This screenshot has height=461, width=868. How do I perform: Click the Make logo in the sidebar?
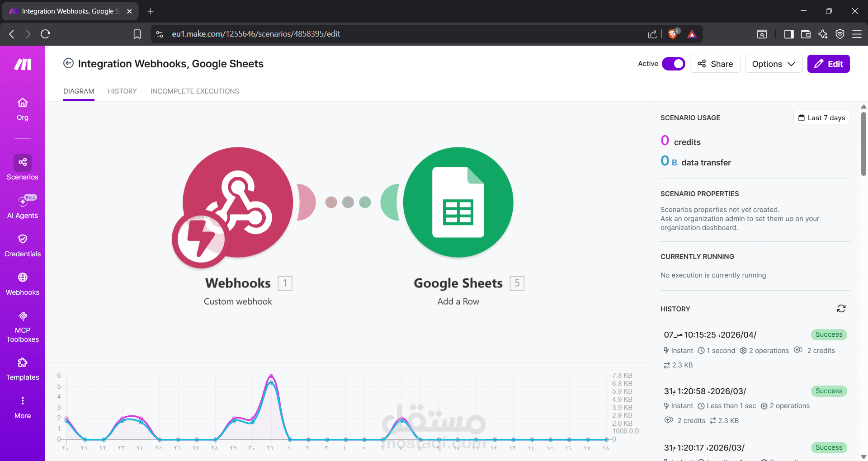coord(23,65)
